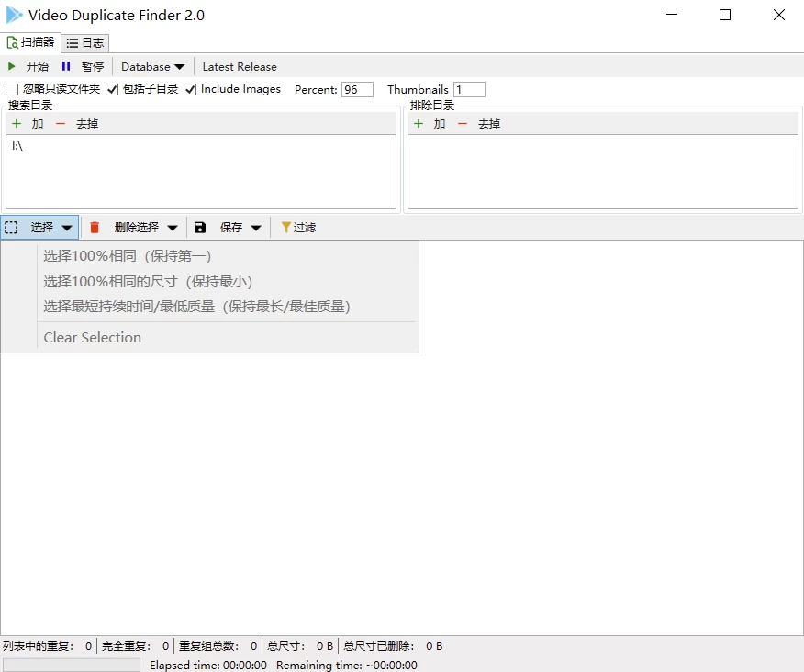
Task: Click red minus in exclude directory panel
Action: coord(463,124)
